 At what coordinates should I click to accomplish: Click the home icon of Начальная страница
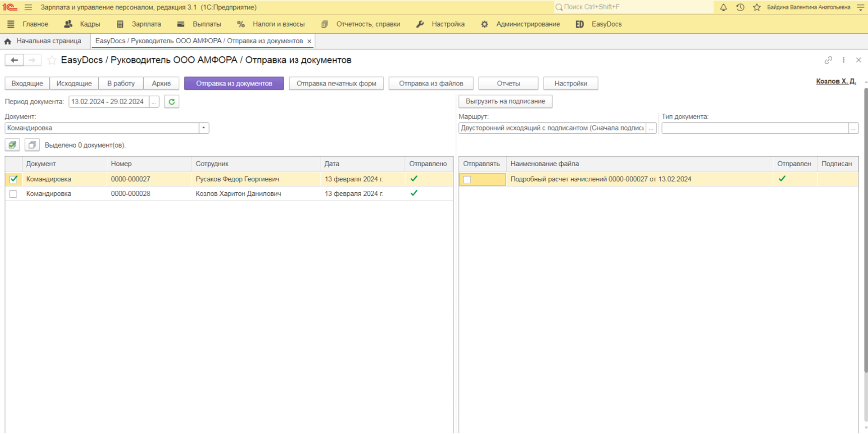(x=8, y=41)
